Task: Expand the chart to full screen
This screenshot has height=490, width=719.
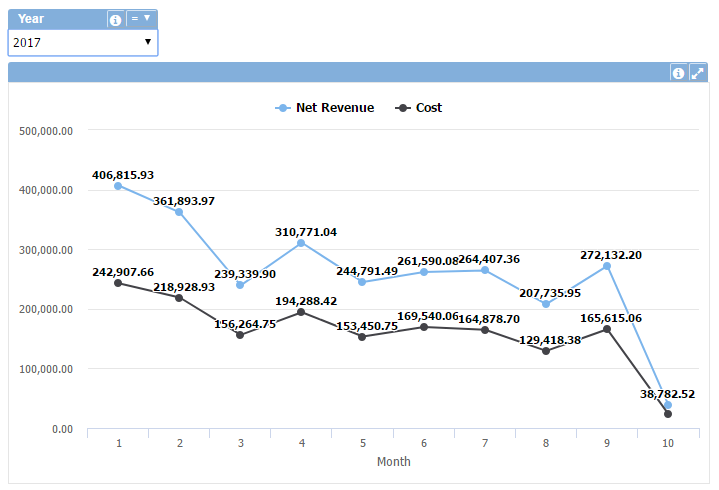Action: 698,73
